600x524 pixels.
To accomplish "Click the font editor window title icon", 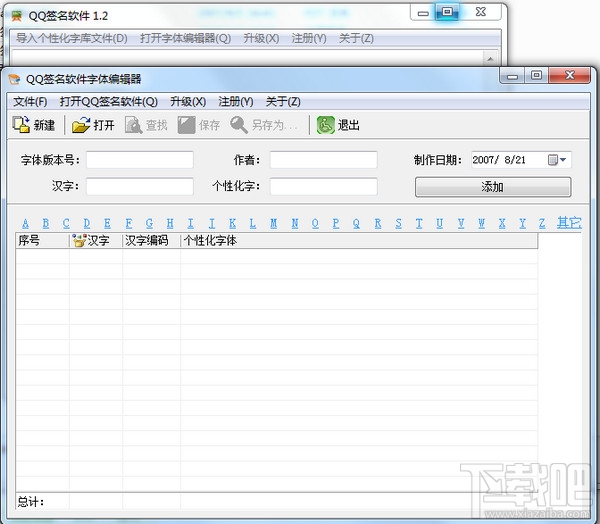I will pos(14,79).
